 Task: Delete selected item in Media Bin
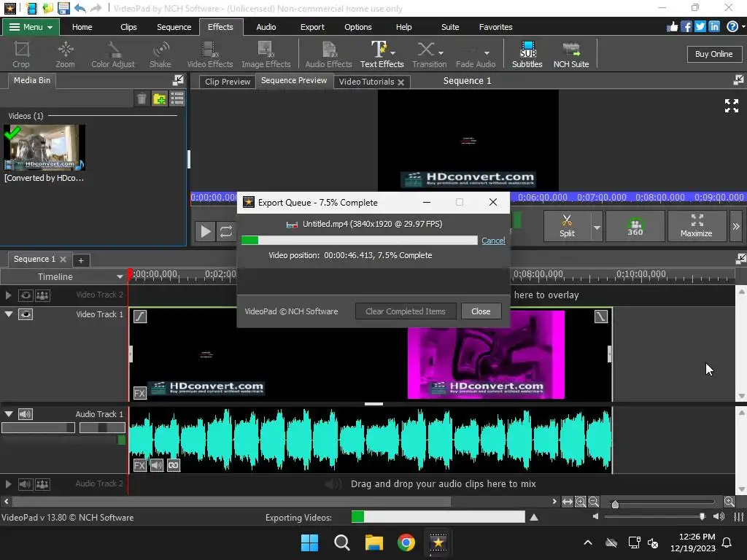[x=142, y=98]
